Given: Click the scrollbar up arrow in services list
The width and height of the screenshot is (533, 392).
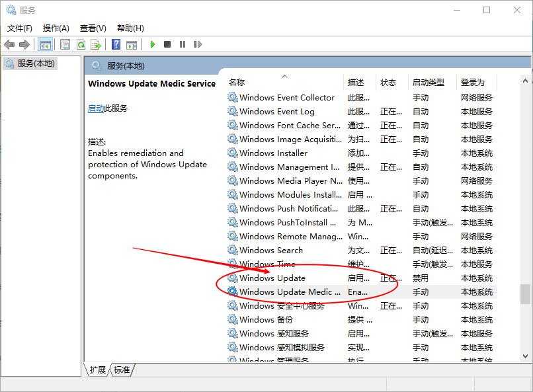Looking at the screenshot, I should pos(525,81).
